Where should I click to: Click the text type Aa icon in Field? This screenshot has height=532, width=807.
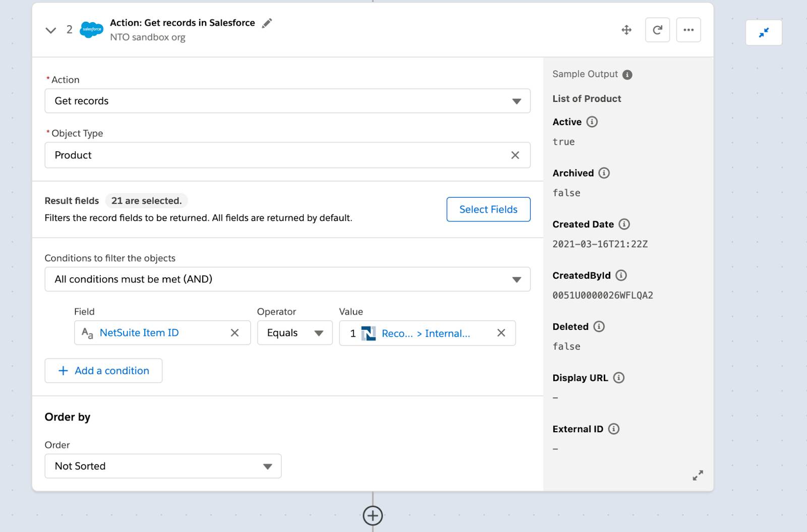point(87,333)
